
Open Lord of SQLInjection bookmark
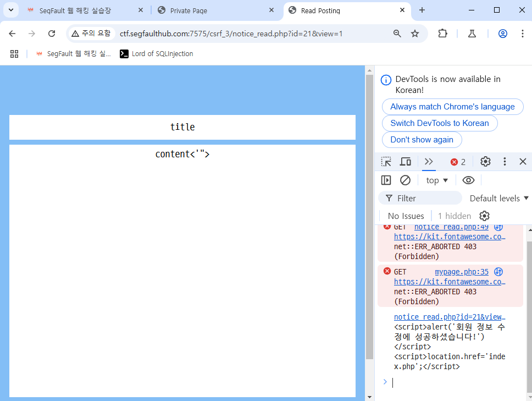(157, 54)
